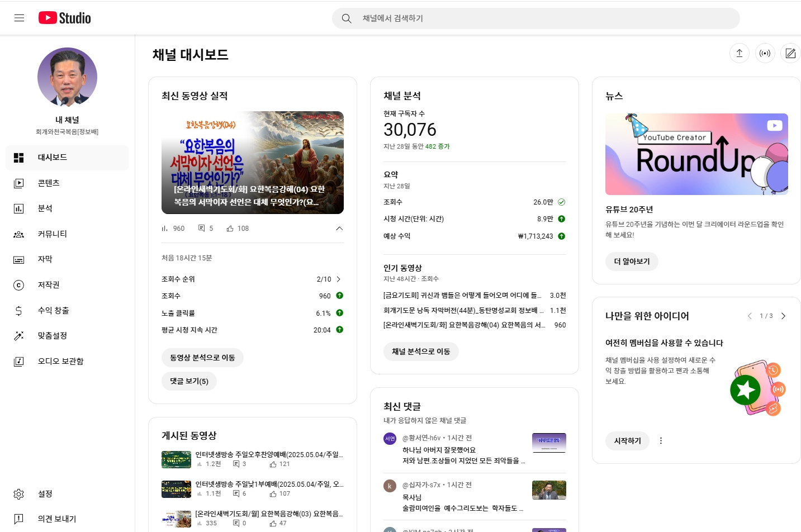Click the go live broadcast icon
This screenshot has width=801, height=532.
point(765,53)
